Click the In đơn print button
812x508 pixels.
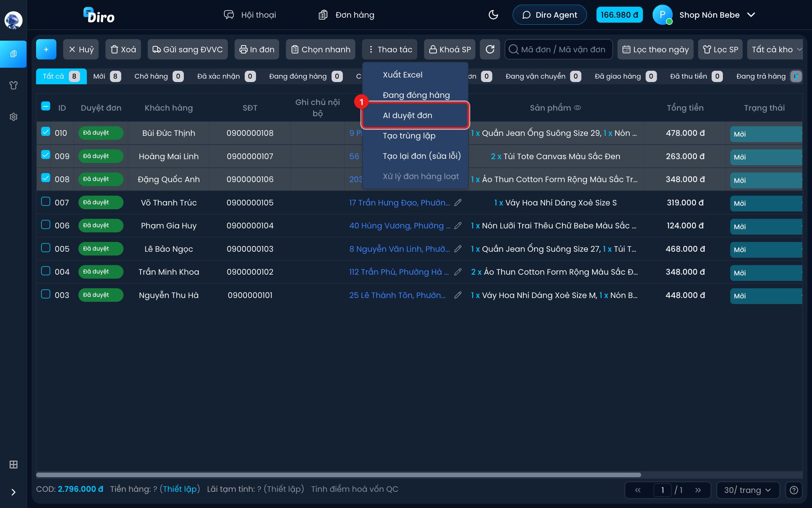tap(257, 49)
